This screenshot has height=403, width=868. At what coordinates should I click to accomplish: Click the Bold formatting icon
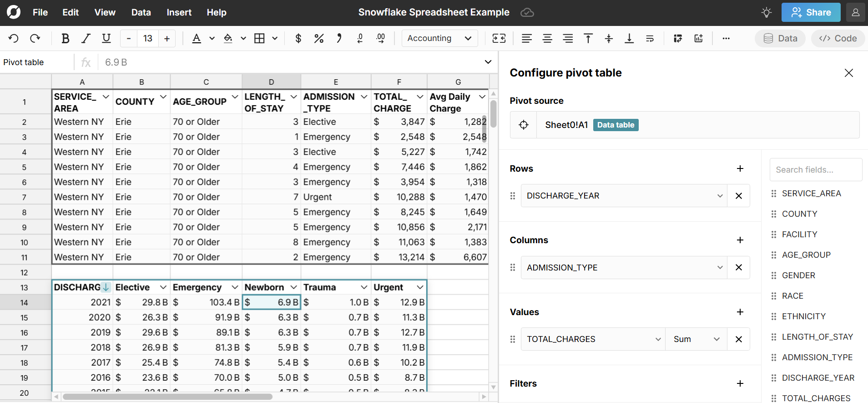click(x=66, y=39)
